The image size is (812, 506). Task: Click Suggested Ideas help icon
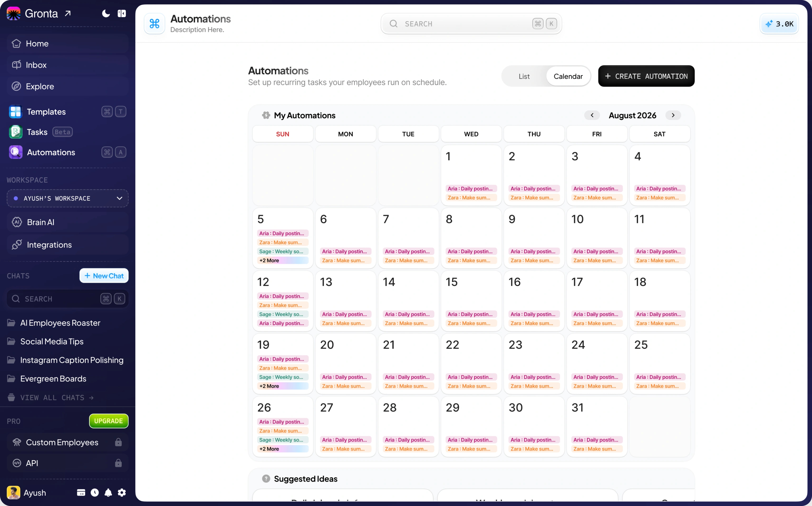tap(266, 479)
